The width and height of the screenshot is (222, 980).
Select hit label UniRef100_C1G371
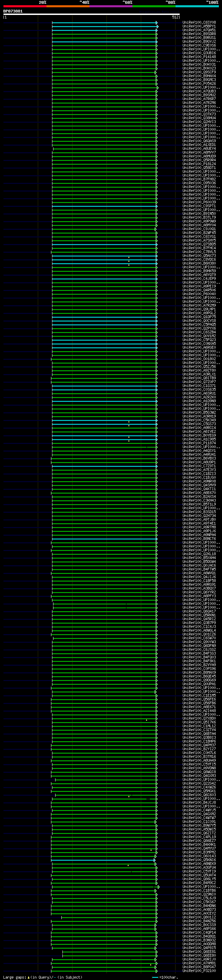(x=199, y=386)
